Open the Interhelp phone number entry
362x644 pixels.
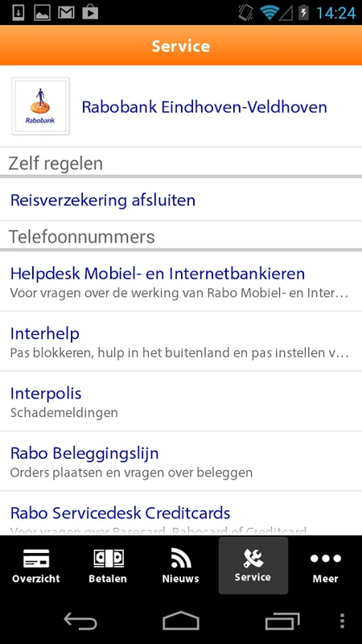point(181,341)
